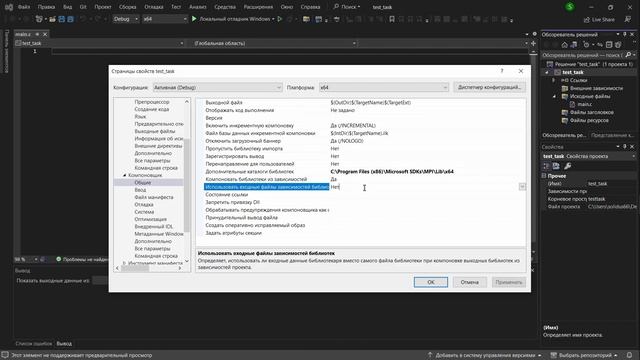Close the property pages dialog with the X
This screenshot has height=360, width=640.
pyautogui.click(x=521, y=71)
